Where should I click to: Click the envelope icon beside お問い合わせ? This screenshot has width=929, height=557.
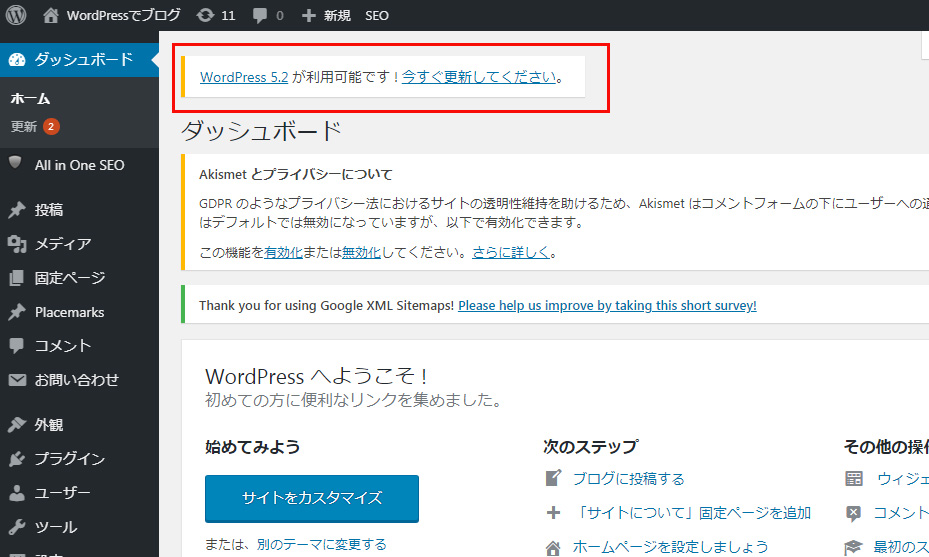click(x=17, y=380)
